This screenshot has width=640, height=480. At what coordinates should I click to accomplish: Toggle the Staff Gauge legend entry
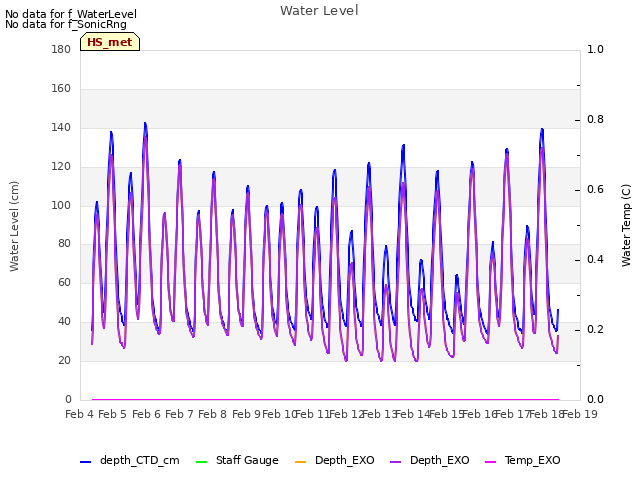pyautogui.click(x=237, y=460)
